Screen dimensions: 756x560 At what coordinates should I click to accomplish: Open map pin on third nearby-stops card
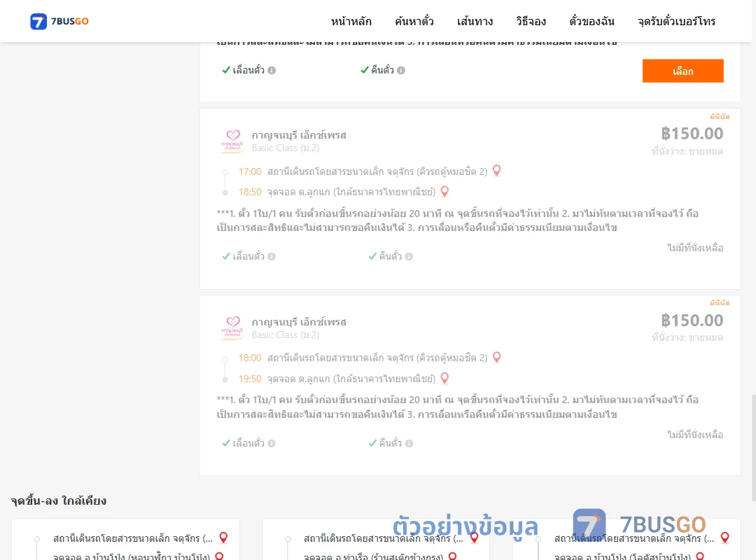(x=724, y=538)
